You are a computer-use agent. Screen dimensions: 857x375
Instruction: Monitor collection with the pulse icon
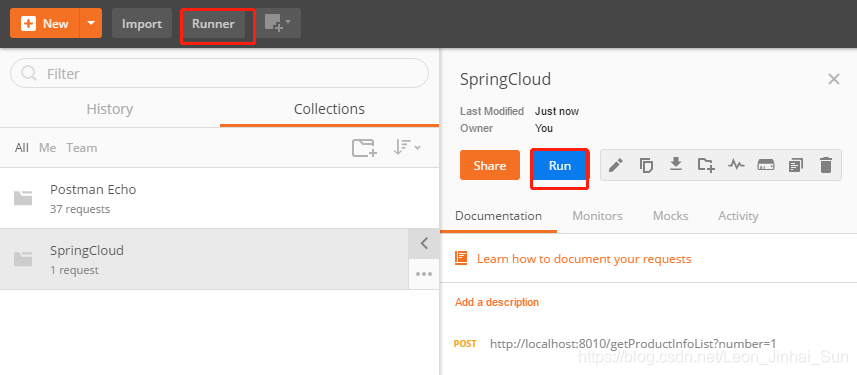coord(736,165)
